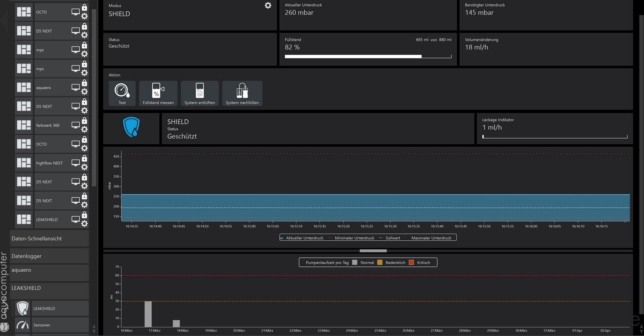The width and height of the screenshot is (644, 336).
Task: Open the Modus settings gear
Action: click(x=268, y=6)
